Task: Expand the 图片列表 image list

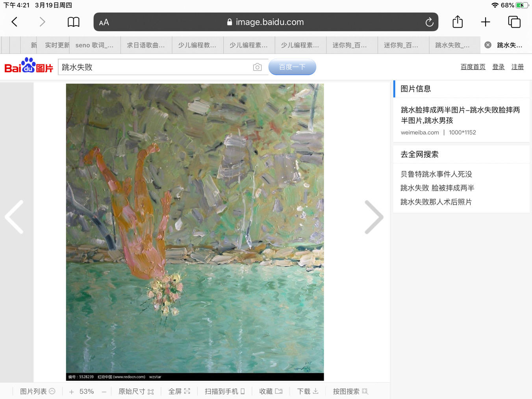Action: pyautogui.click(x=37, y=392)
